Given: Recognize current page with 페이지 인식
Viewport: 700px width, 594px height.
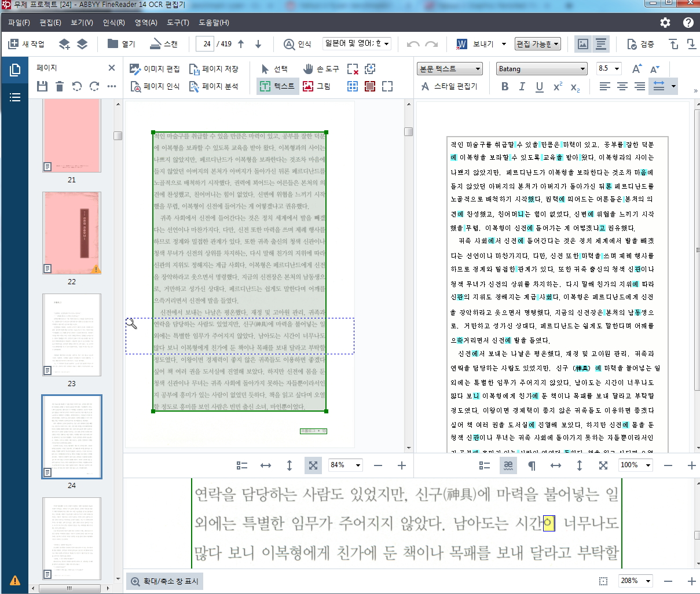Looking at the screenshot, I should 155,86.
